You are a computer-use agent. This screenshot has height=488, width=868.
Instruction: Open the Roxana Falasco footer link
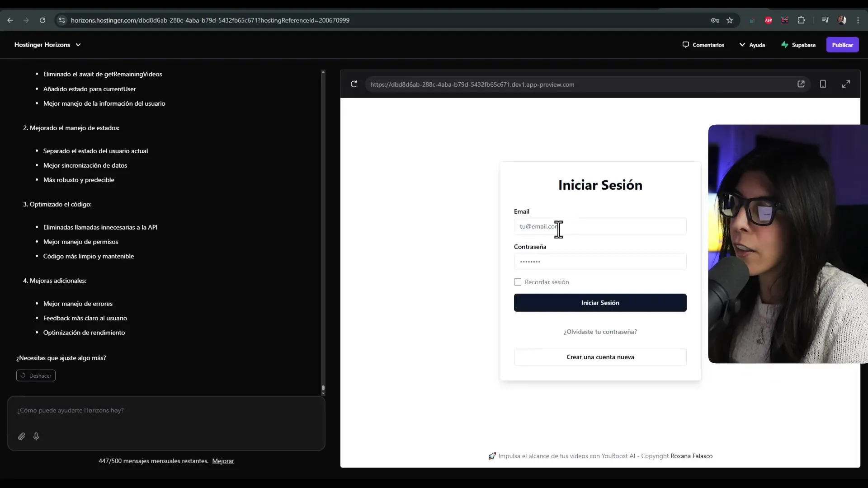pos(691,456)
